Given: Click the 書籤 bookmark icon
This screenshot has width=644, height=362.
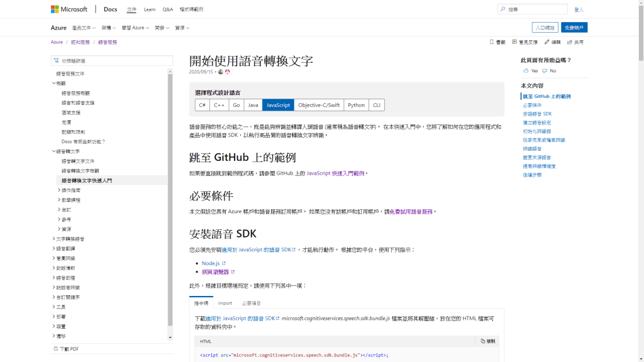Looking at the screenshot, I should [491, 42].
